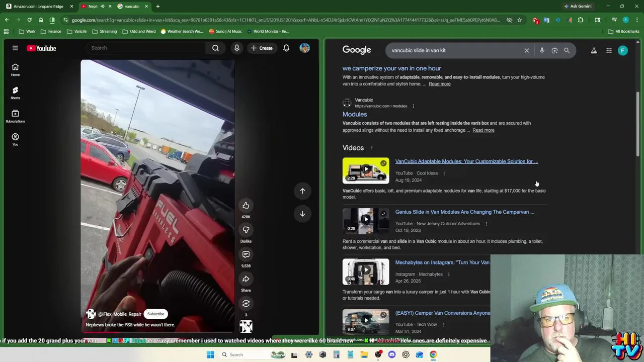This screenshot has width=644, height=362.
Task: Open Shorts in YouTube sidebar
Action: pos(15,93)
